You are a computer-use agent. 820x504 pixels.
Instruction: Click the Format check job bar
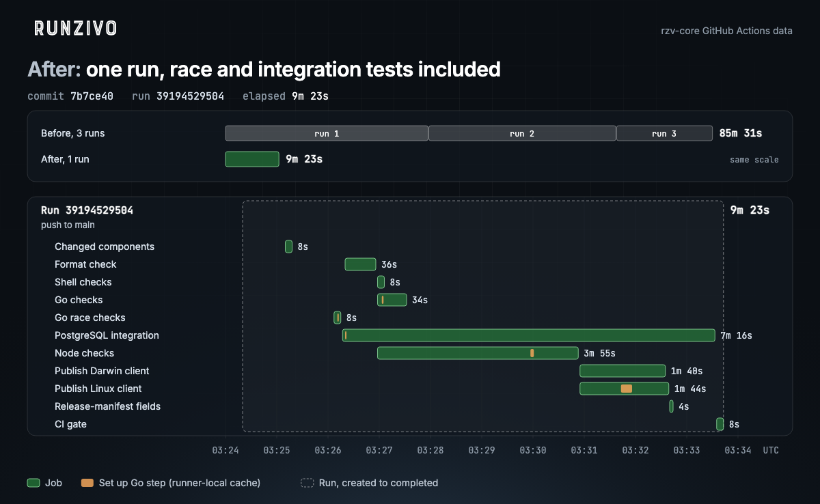[x=360, y=264]
